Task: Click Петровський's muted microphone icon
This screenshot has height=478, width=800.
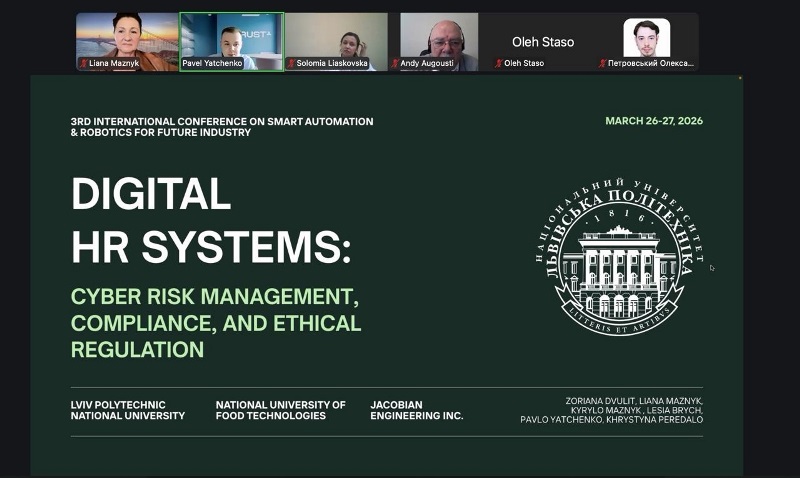Action: 602,63
